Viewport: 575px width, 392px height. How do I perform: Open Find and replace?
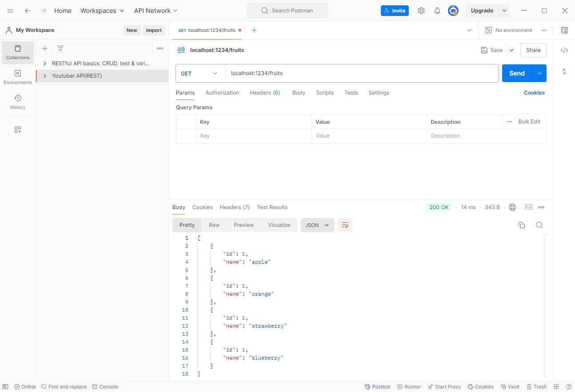point(64,387)
